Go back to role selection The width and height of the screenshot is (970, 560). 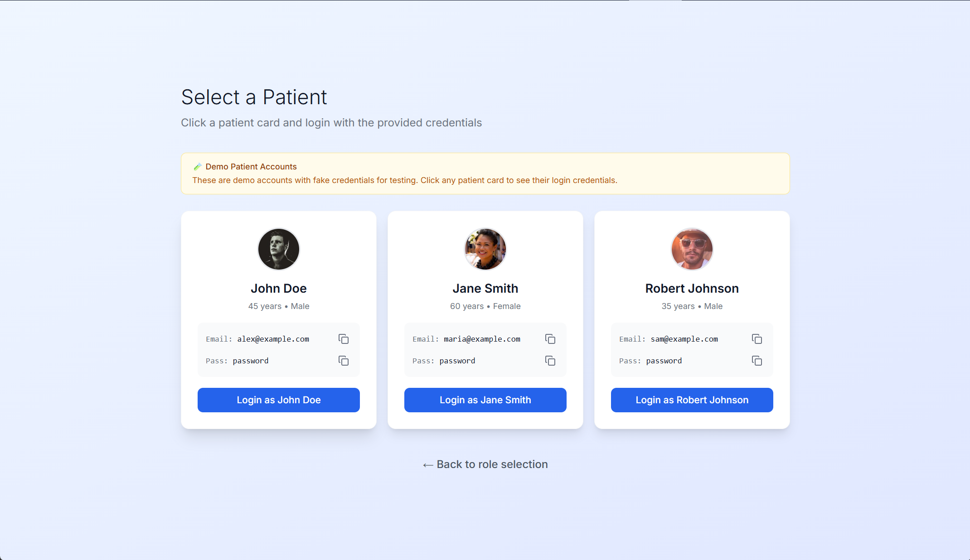(x=492, y=464)
